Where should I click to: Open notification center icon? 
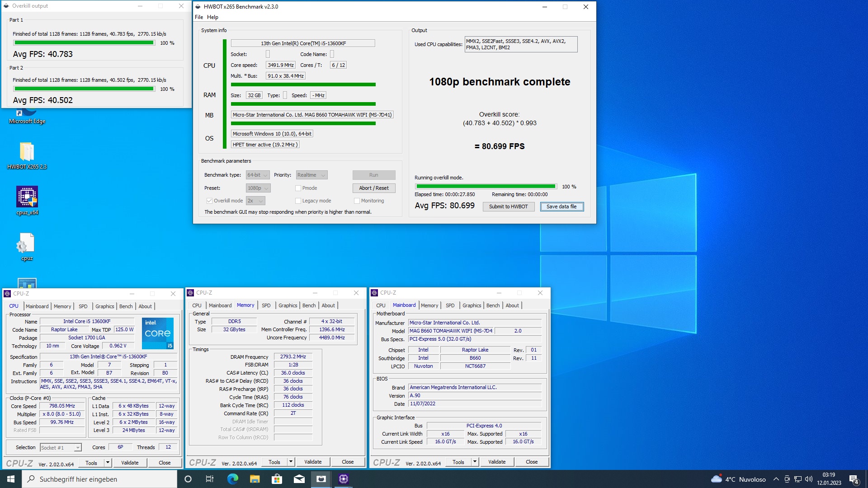pyautogui.click(x=854, y=479)
